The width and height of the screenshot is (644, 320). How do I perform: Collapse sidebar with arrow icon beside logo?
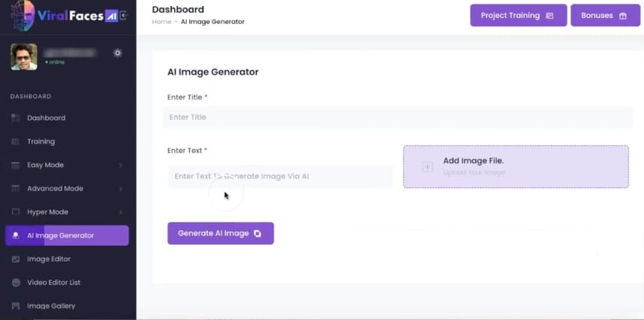pyautogui.click(x=124, y=16)
